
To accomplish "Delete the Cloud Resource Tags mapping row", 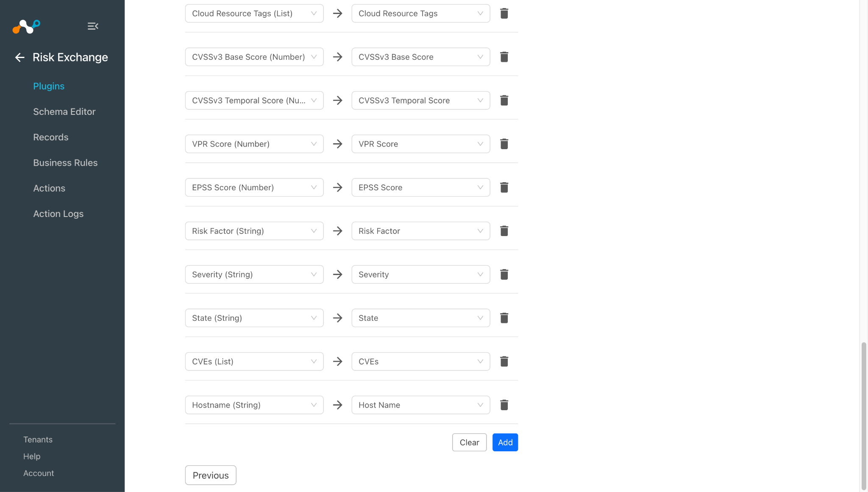I will click(x=504, y=14).
